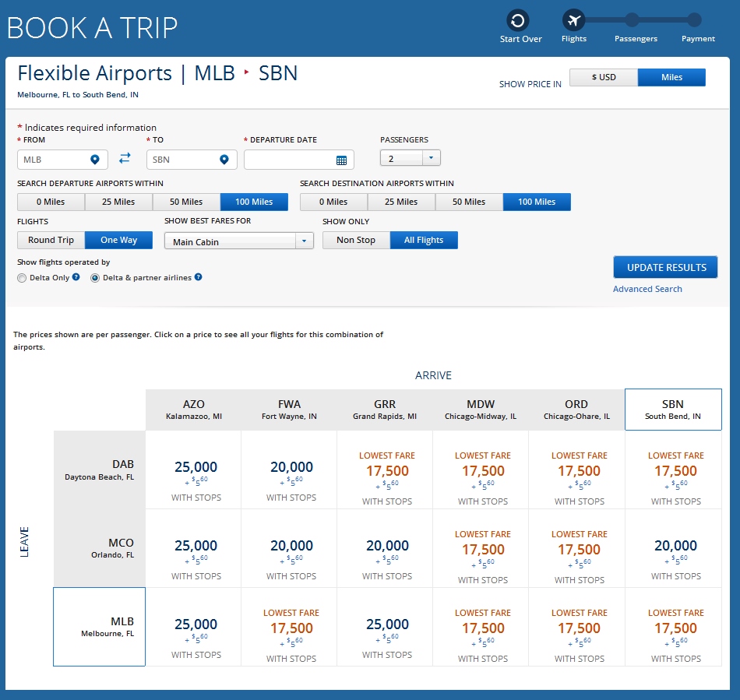Toggle flights to Round Trip

pyautogui.click(x=51, y=241)
